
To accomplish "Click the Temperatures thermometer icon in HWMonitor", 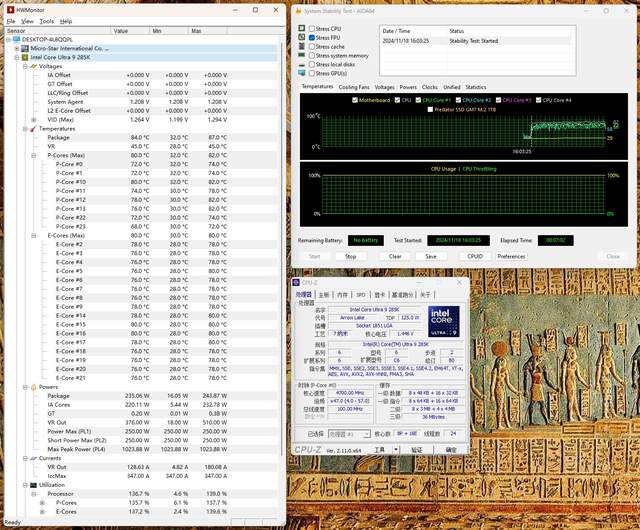I will pos(33,128).
